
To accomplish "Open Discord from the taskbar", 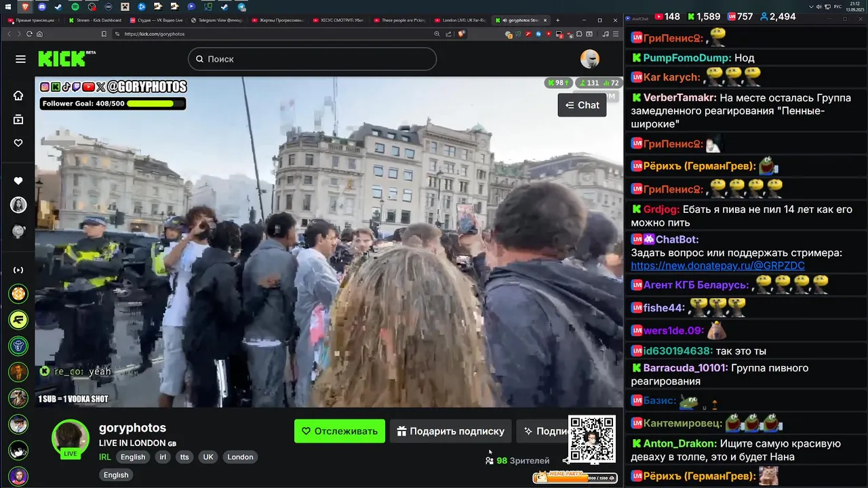I will click(x=42, y=6).
